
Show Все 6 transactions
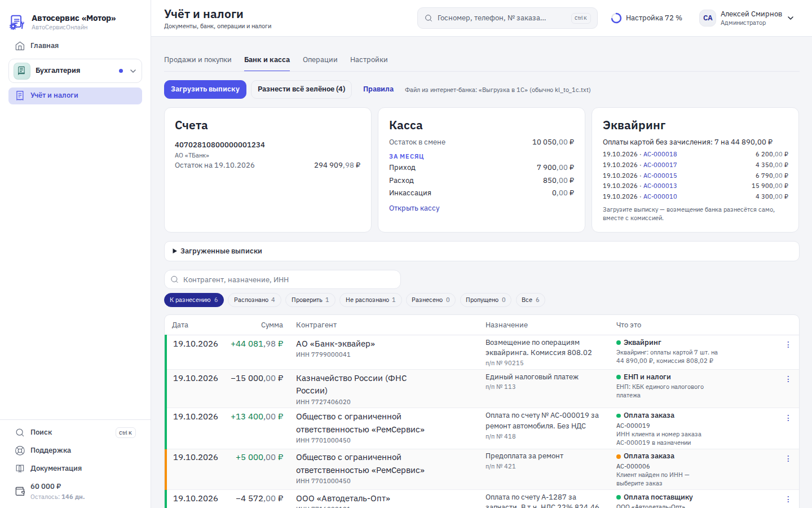[531, 300]
